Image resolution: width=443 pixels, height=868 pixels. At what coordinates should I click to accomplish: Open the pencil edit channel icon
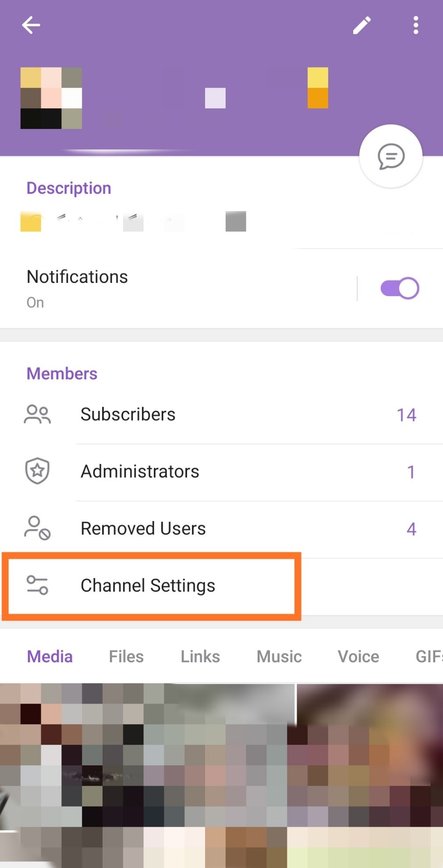(x=362, y=25)
